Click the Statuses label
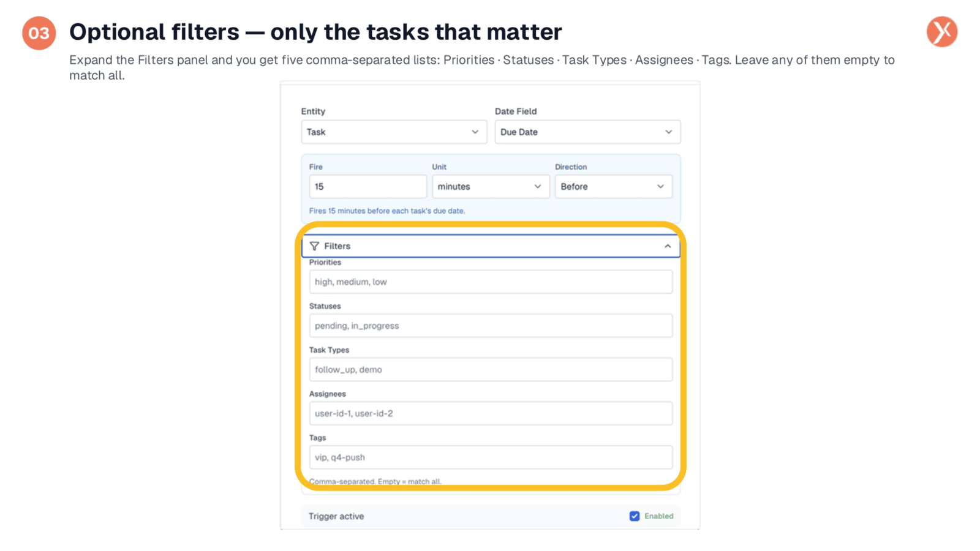Image resolution: width=980 pixels, height=551 pixels. (325, 306)
